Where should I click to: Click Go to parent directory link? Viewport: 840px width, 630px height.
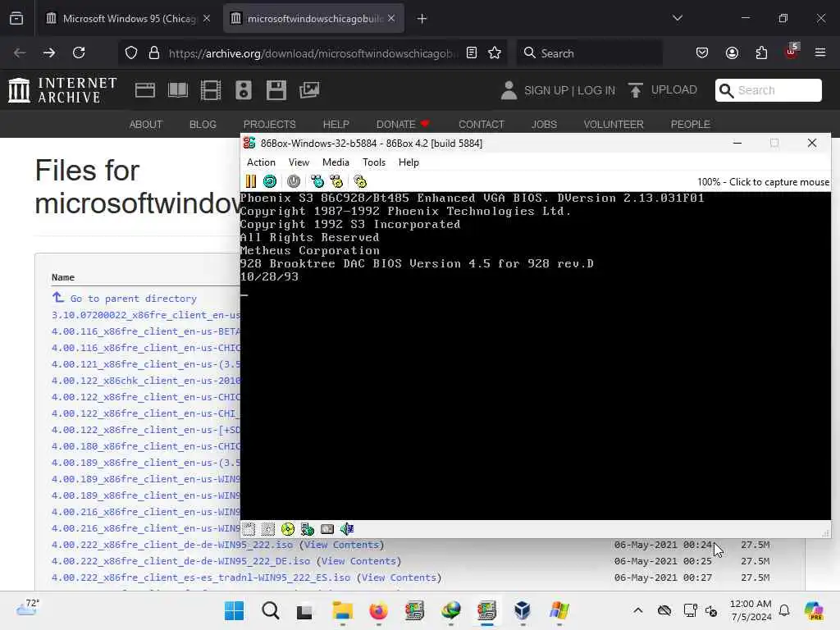134,299
